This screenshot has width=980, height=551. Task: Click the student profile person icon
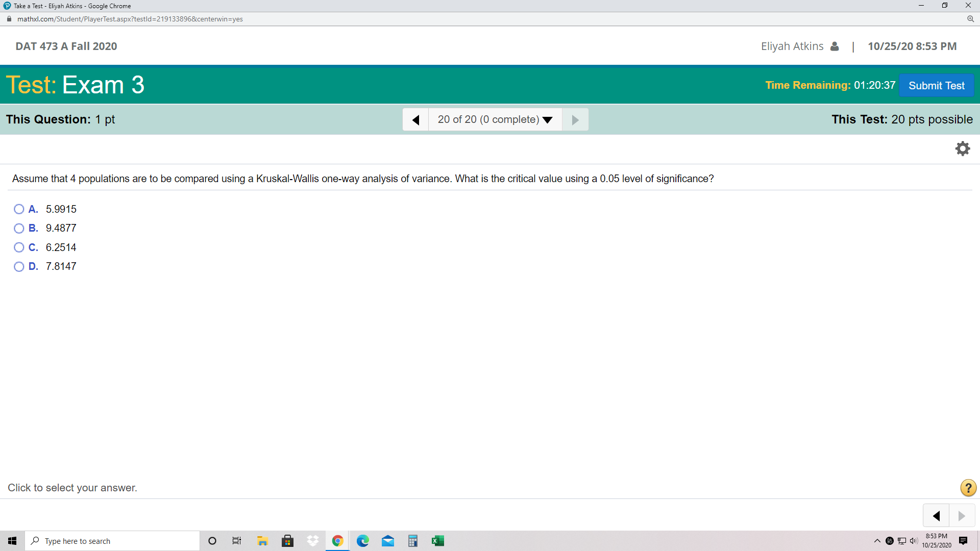tap(835, 46)
